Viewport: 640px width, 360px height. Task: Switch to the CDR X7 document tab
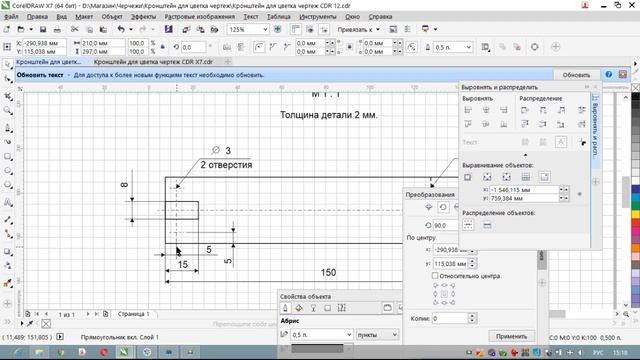pos(153,62)
